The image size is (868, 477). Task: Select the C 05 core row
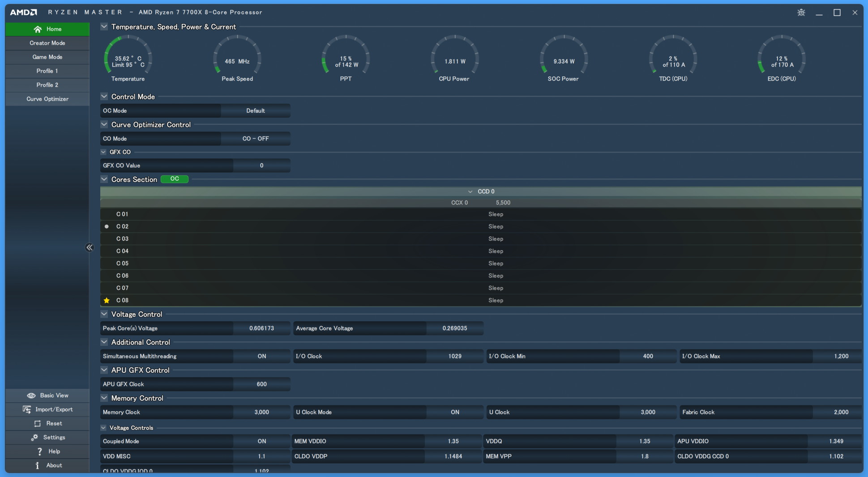pos(481,264)
